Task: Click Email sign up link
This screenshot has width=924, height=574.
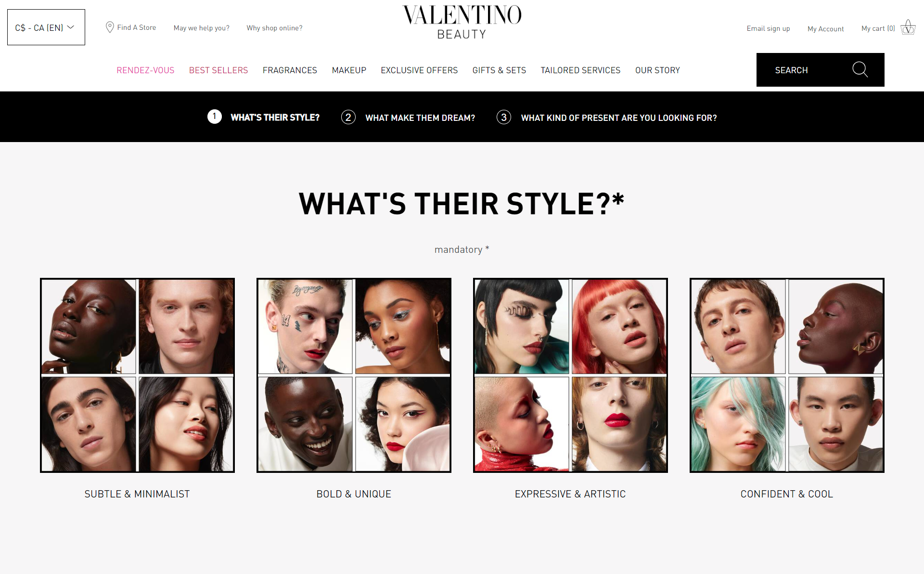Action: (768, 28)
